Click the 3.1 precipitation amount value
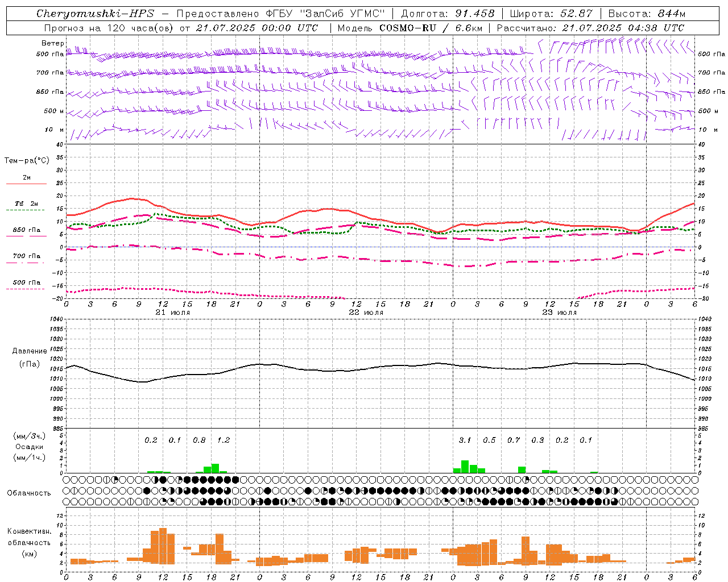The width and height of the screenshot is (728, 582). click(465, 440)
